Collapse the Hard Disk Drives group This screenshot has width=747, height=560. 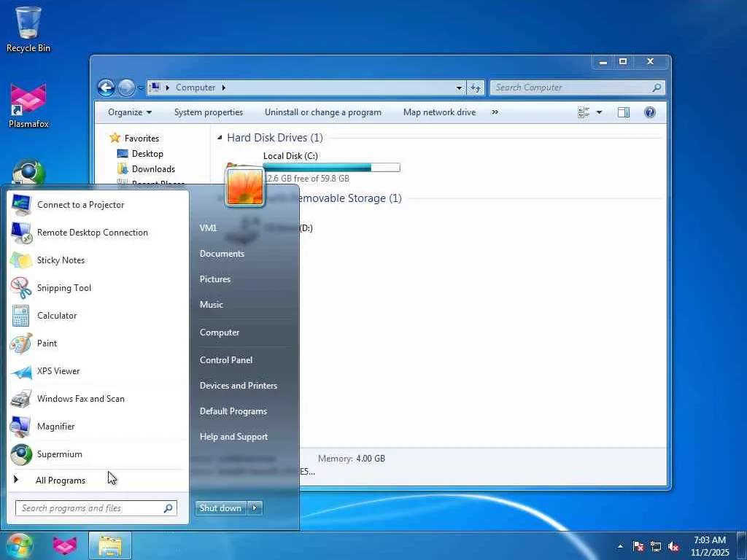click(x=220, y=138)
